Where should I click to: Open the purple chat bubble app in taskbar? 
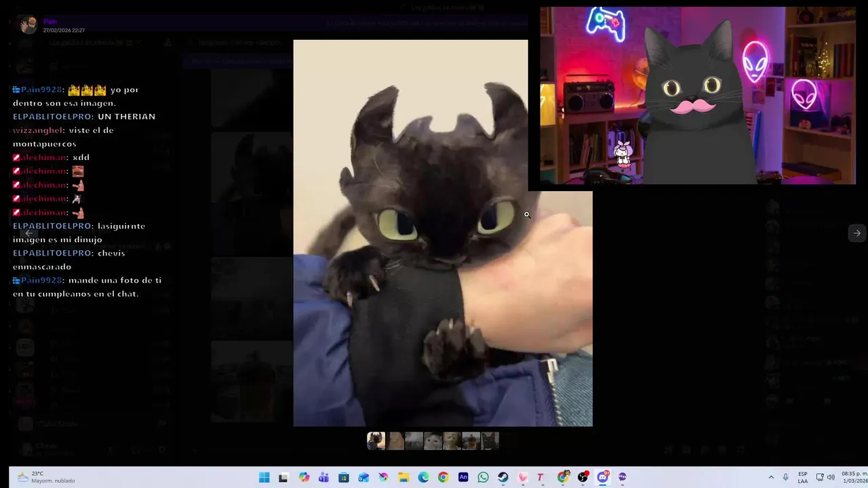pyautogui.click(x=623, y=478)
